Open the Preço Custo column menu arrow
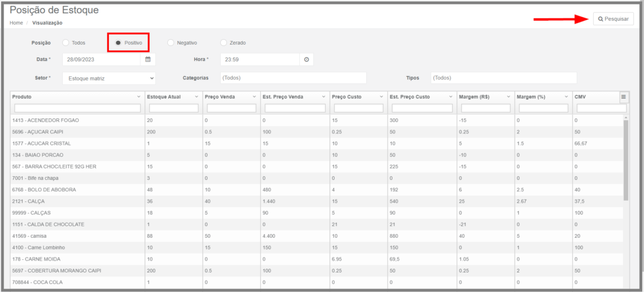The image size is (644, 292). point(381,97)
